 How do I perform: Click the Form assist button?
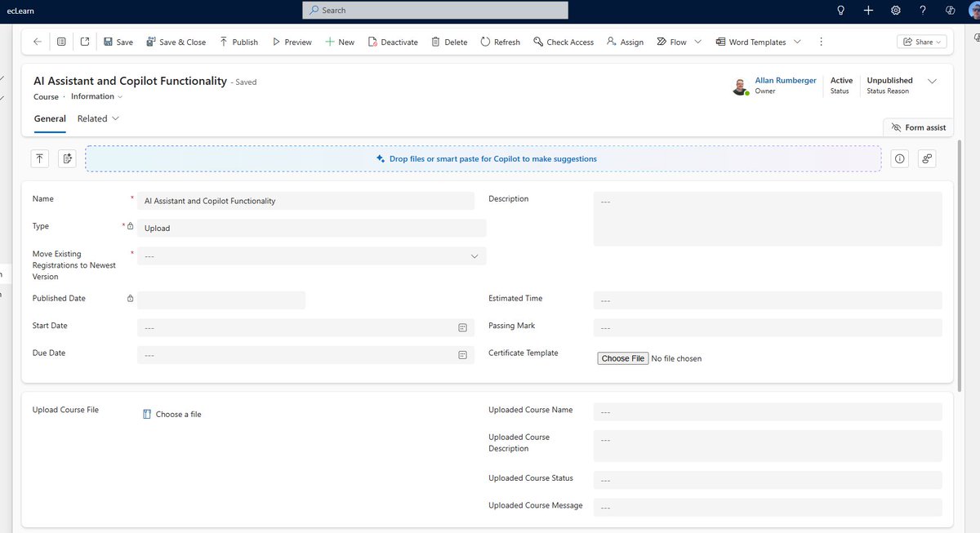919,127
